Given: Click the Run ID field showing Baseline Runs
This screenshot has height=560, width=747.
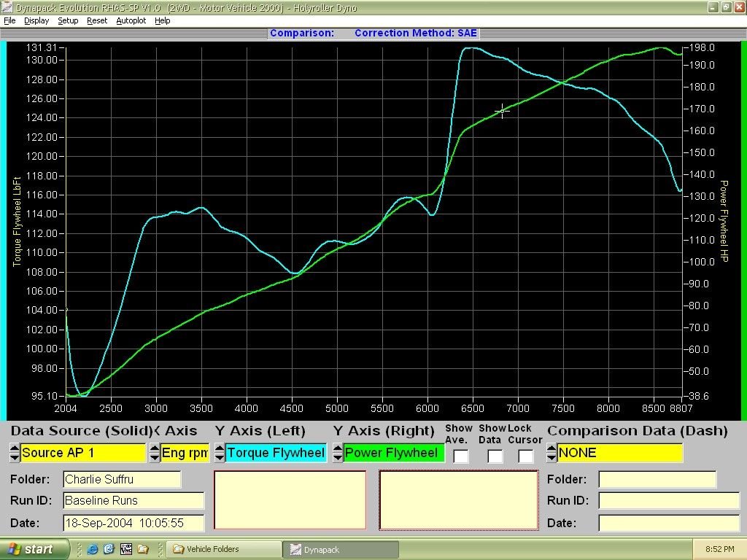Looking at the screenshot, I should [132, 501].
